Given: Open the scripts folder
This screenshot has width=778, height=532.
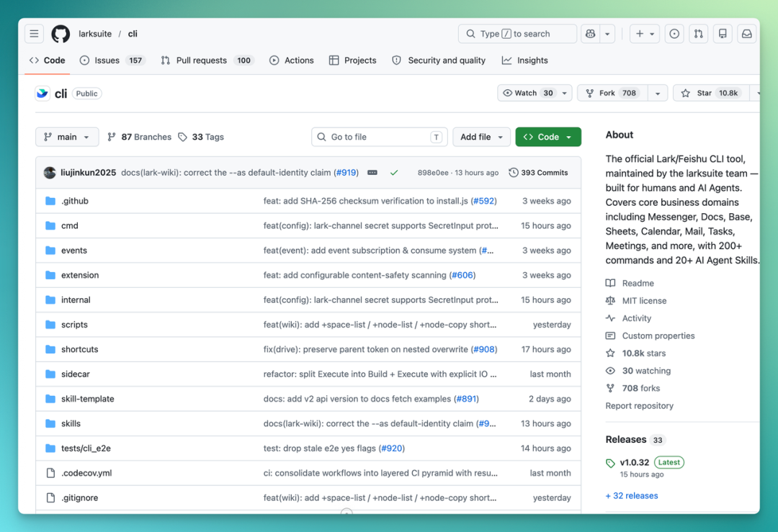Looking at the screenshot, I should (x=74, y=325).
